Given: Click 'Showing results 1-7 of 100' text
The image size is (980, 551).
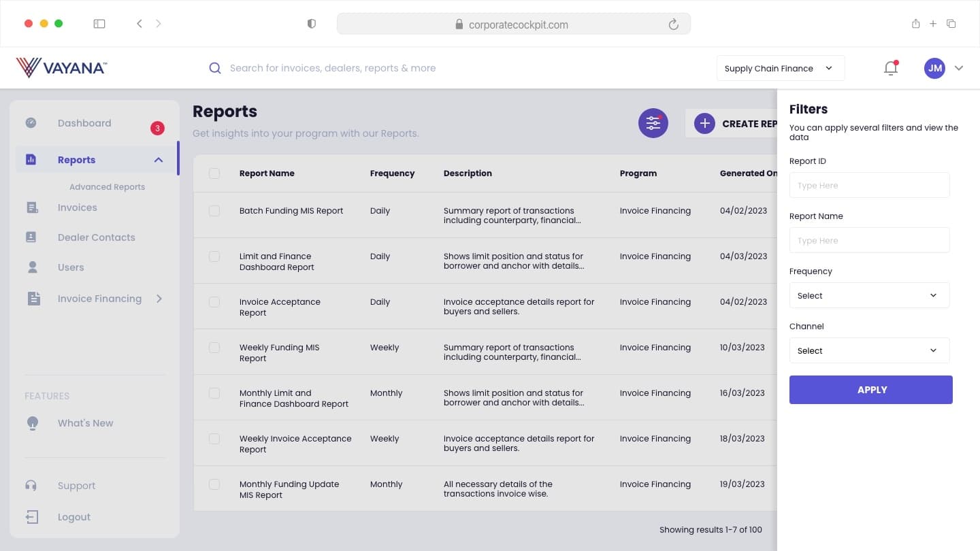Looking at the screenshot, I should pyautogui.click(x=710, y=530).
